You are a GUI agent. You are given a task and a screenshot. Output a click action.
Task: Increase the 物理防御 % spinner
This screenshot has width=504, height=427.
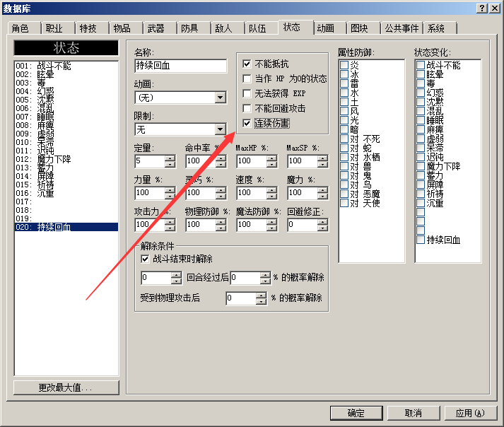(x=221, y=222)
